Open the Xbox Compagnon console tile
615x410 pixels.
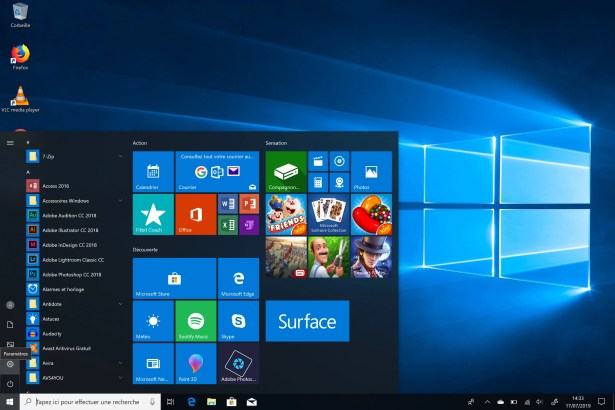[x=286, y=171]
